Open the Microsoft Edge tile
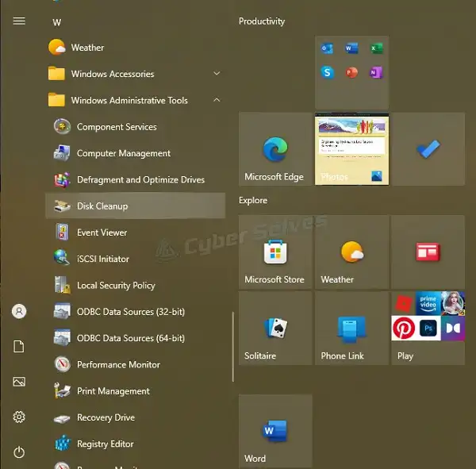This screenshot has height=469, width=476. [x=275, y=149]
